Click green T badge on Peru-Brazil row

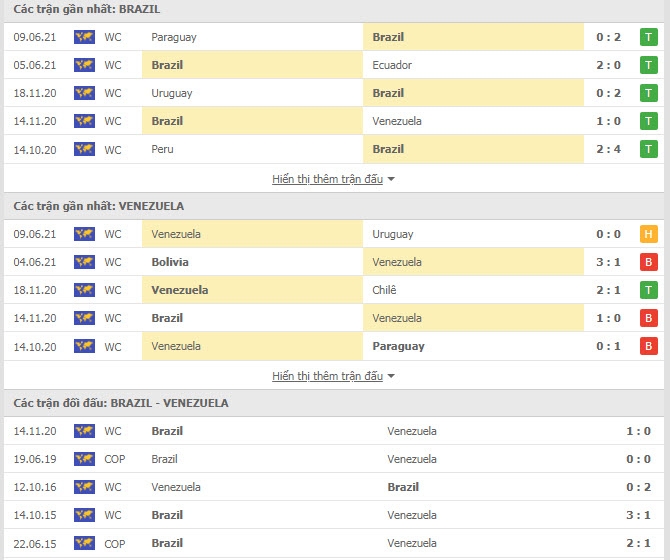[x=648, y=149]
